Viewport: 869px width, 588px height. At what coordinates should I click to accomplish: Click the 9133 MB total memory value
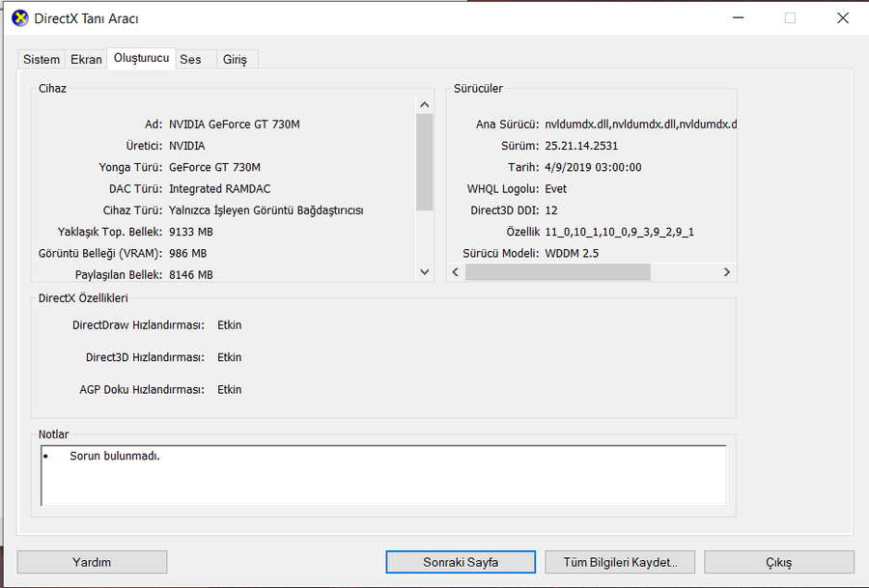pyautogui.click(x=190, y=232)
